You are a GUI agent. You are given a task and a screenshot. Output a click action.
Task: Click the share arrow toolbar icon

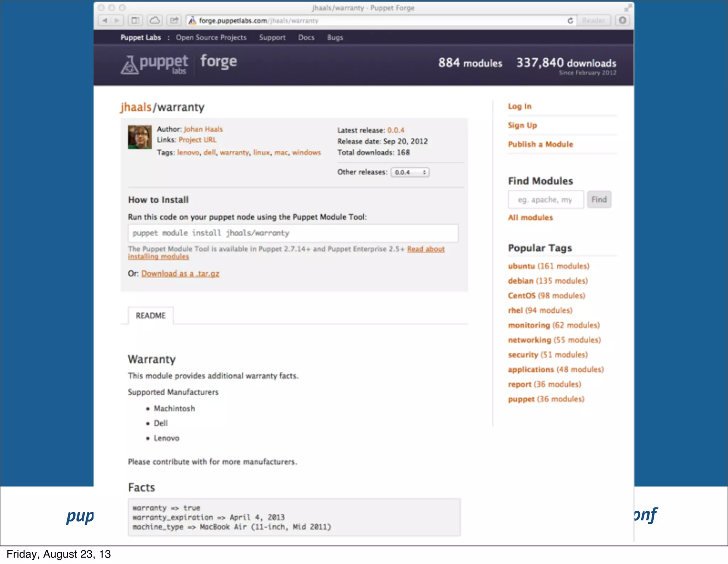pos(174,21)
